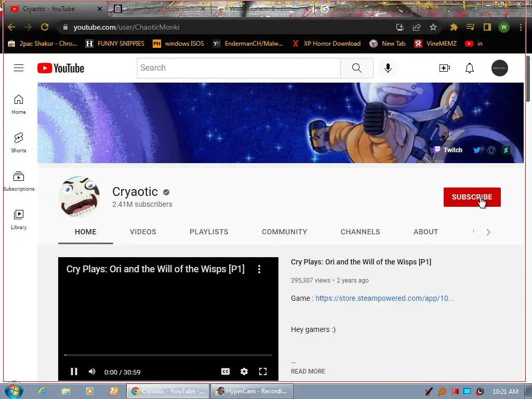Open Shorts in the sidebar
Viewport: 532px width, 399px height.
19,142
